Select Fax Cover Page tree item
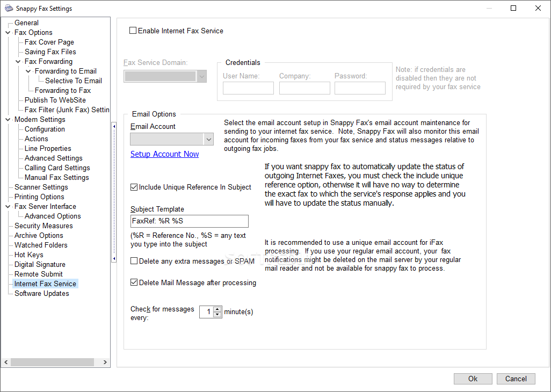This screenshot has height=392, width=551. click(49, 42)
